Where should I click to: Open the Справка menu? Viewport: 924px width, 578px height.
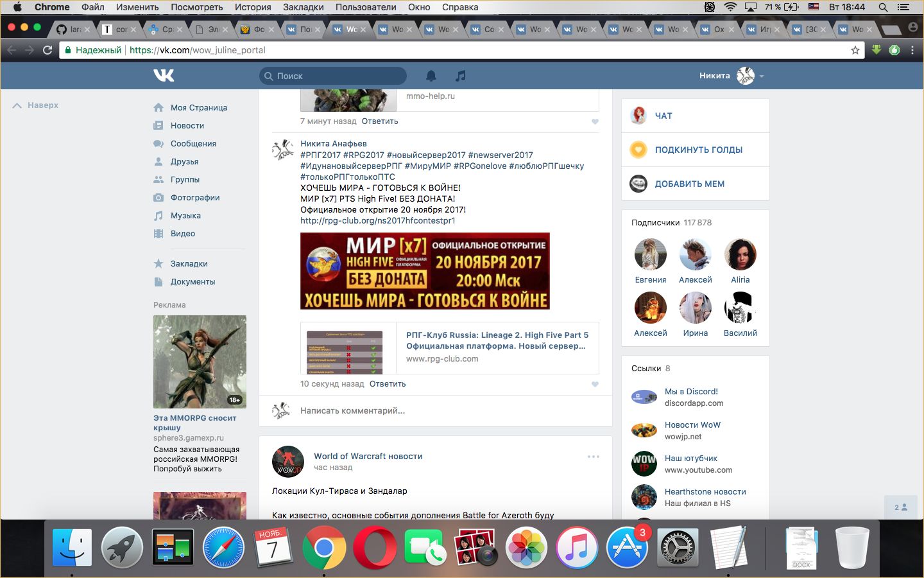[x=460, y=7]
